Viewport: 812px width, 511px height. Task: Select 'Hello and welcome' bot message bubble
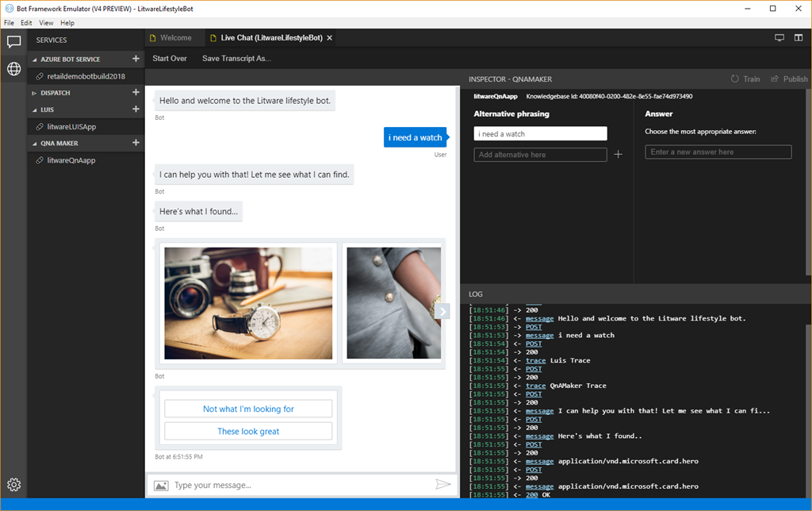point(244,101)
